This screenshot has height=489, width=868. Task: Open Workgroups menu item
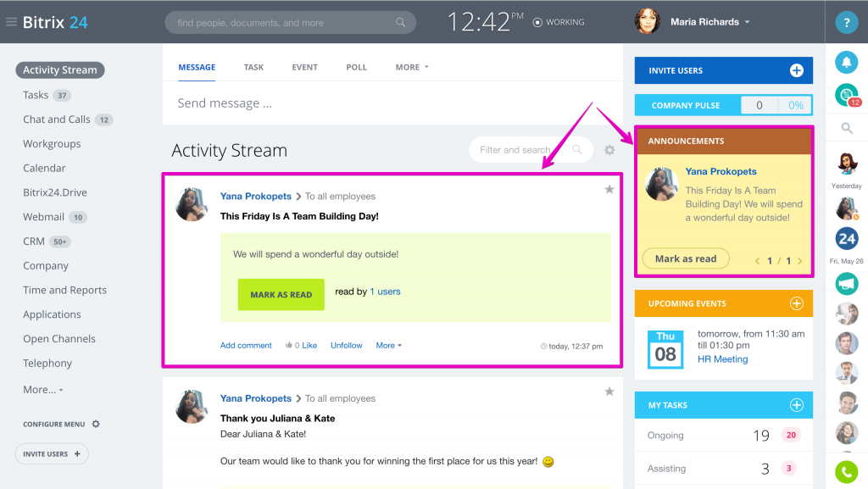tap(52, 144)
